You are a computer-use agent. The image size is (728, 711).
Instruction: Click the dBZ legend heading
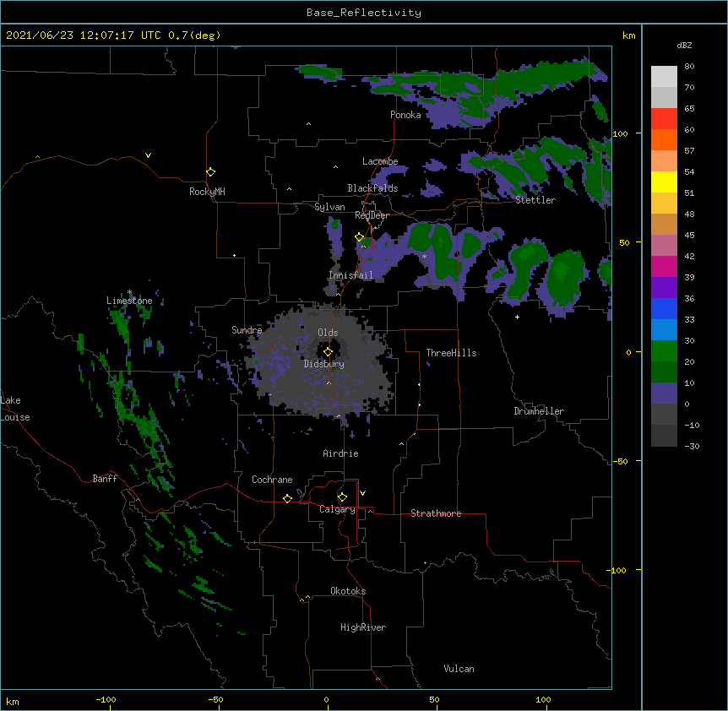pyautogui.click(x=684, y=45)
